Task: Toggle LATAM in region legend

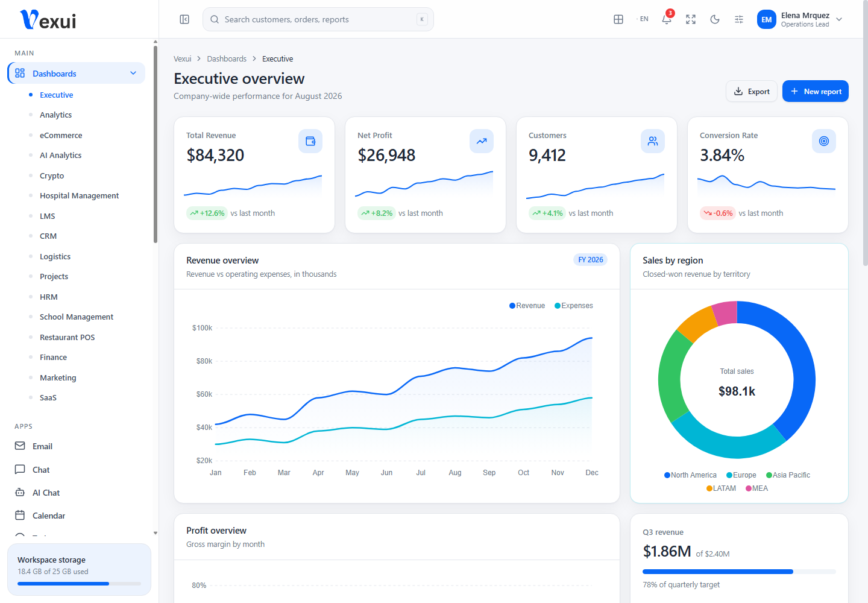Action: (721, 488)
